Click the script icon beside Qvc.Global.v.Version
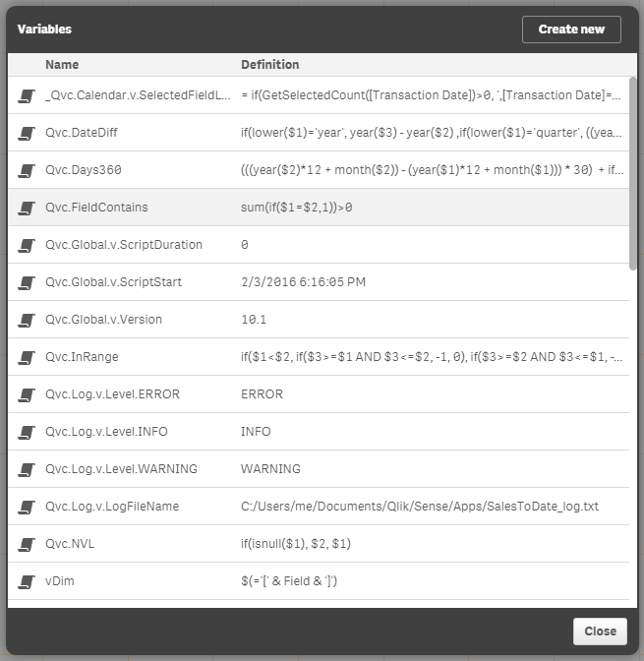Viewport: 644px width, 661px height. pos(27,320)
